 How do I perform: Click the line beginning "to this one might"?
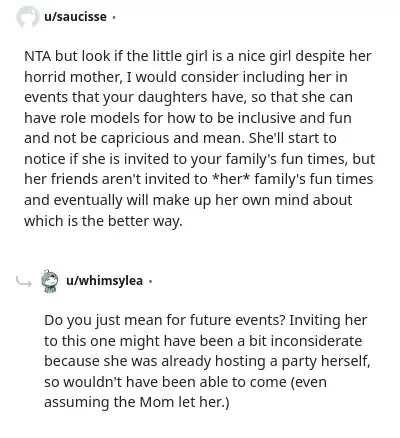[x=203, y=341]
